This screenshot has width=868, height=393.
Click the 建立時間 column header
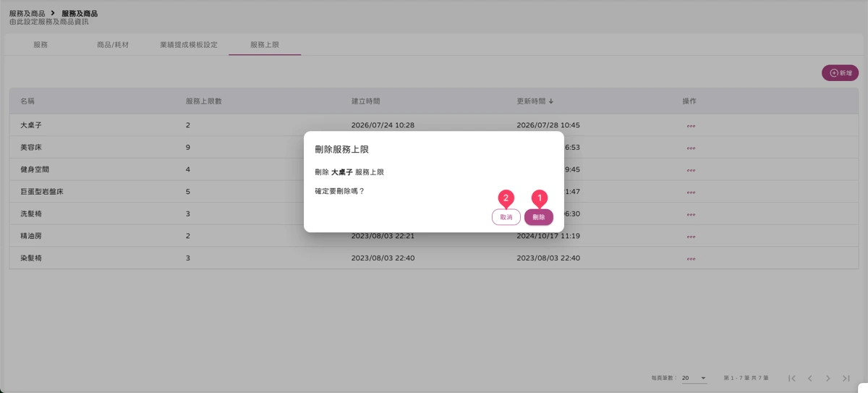click(365, 101)
